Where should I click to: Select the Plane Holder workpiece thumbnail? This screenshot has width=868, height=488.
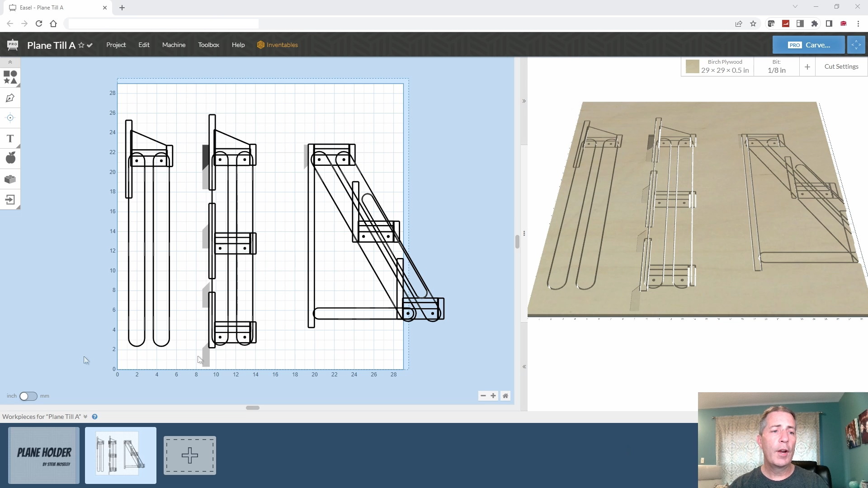(44, 455)
